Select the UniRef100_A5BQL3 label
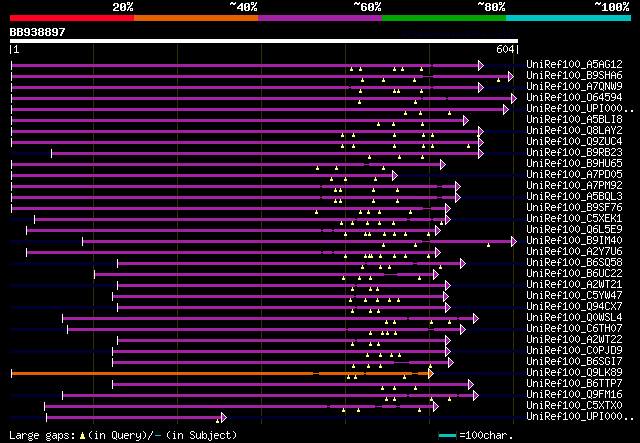 click(574, 196)
